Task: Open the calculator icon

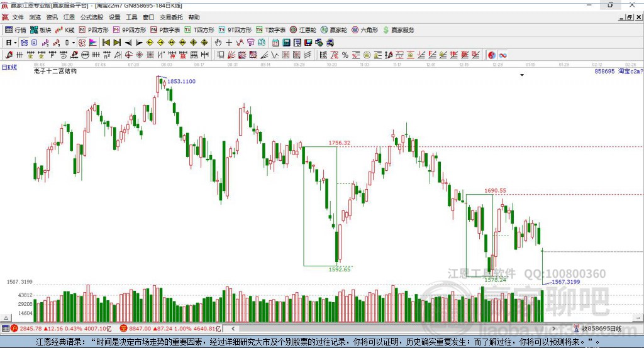Action: click(x=287, y=43)
